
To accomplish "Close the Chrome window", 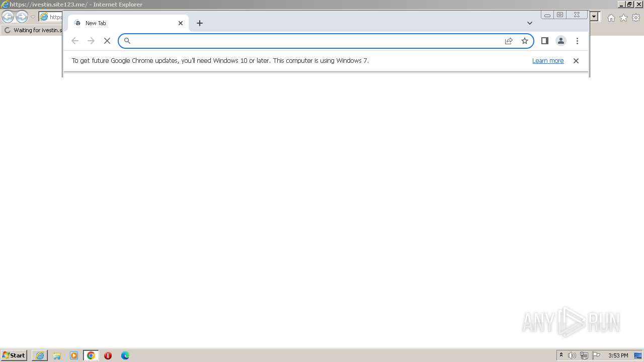I will [x=577, y=15].
